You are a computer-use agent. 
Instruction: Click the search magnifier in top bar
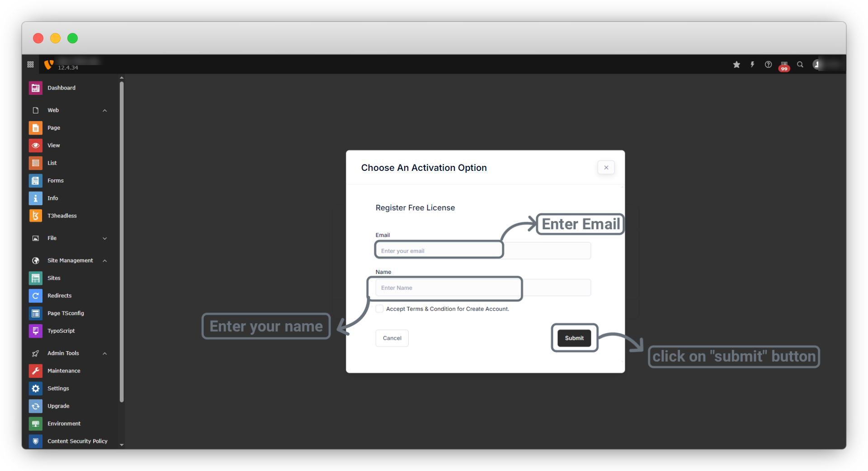click(800, 65)
